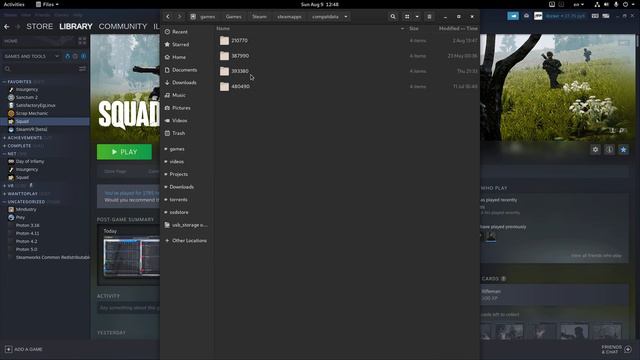Open the Files app menu in top bar
Screen dimensions: 640x360
(x=47, y=4)
